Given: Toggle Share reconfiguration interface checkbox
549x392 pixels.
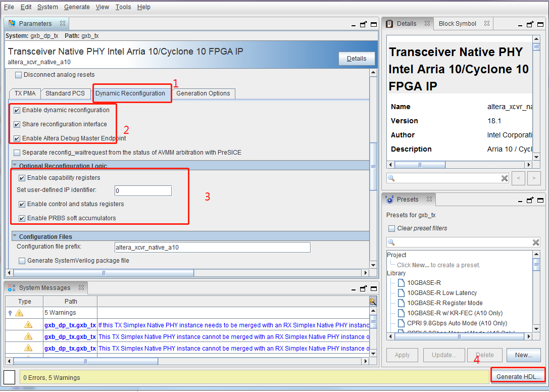Looking at the screenshot, I should (x=17, y=124).
